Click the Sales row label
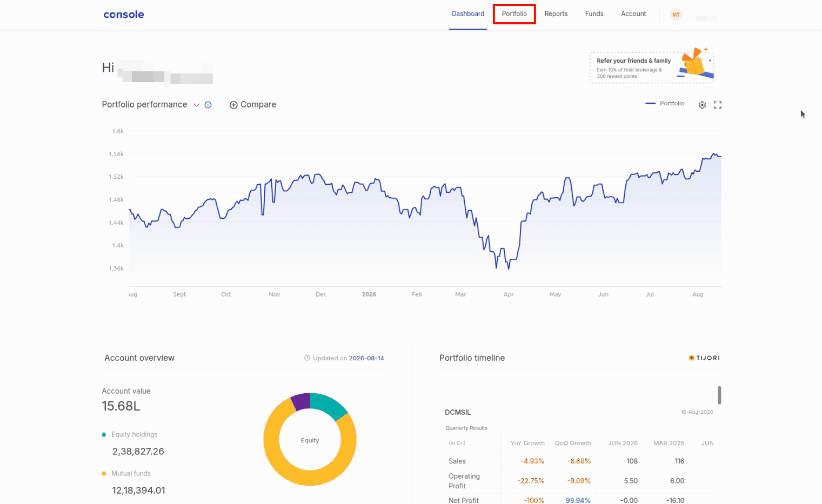Screen dimensions: 822x504 457,461
